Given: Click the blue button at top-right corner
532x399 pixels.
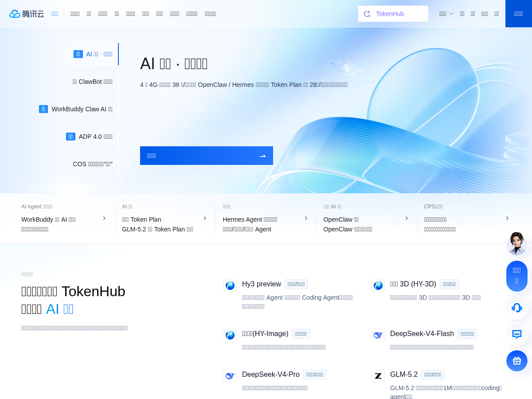Looking at the screenshot, I should [519, 14].
